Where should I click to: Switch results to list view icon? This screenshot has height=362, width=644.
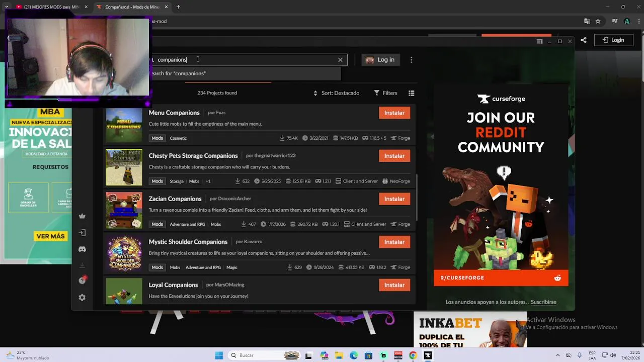pyautogui.click(x=411, y=93)
